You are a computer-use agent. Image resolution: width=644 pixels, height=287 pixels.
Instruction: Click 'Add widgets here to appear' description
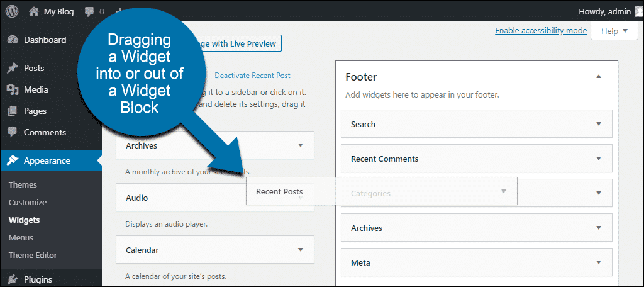pos(422,94)
